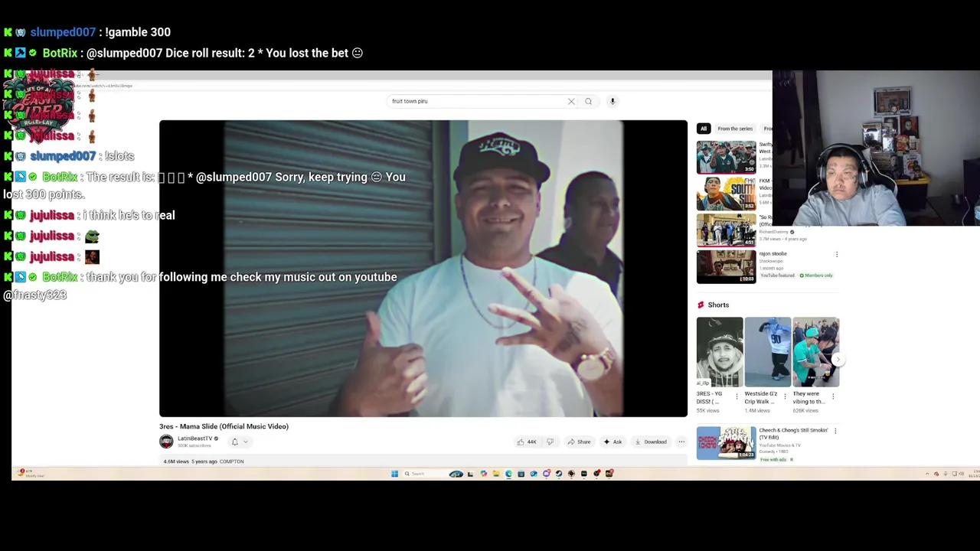Click the video player to pause playback
The width and height of the screenshot is (980, 551).
pyautogui.click(x=423, y=268)
